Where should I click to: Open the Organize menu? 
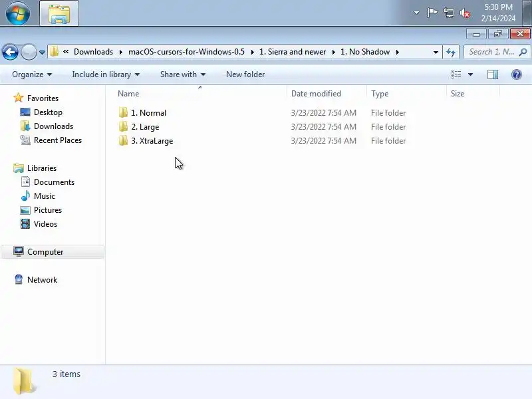click(32, 74)
